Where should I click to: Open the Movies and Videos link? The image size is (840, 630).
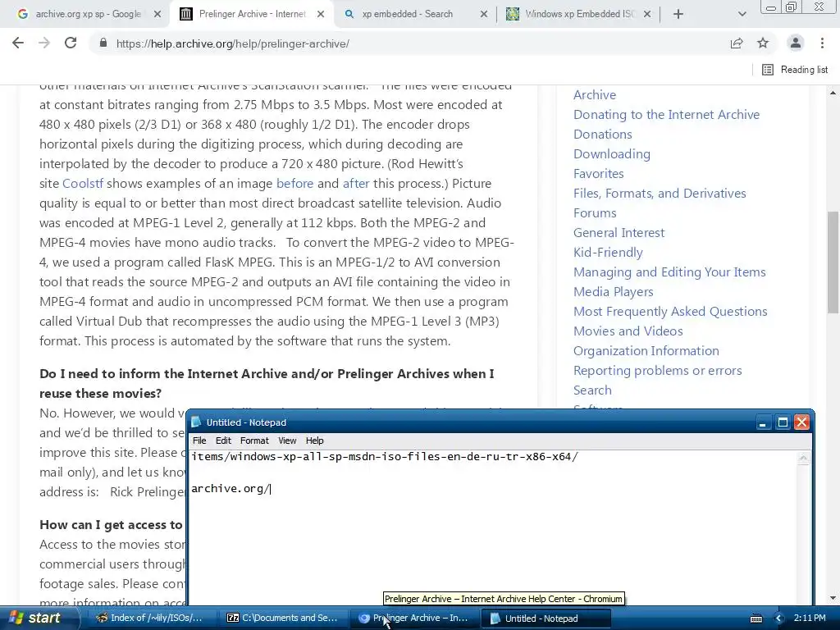[x=628, y=331]
